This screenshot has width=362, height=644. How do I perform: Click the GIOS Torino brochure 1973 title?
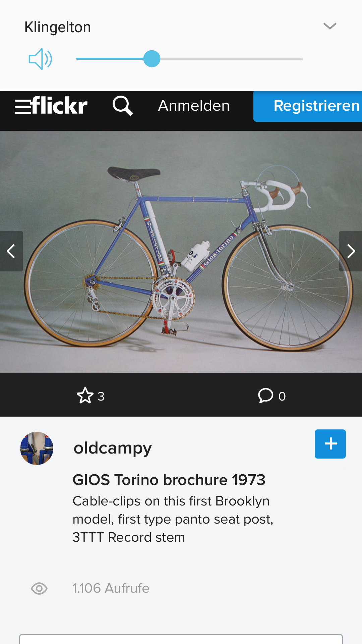coord(169,480)
